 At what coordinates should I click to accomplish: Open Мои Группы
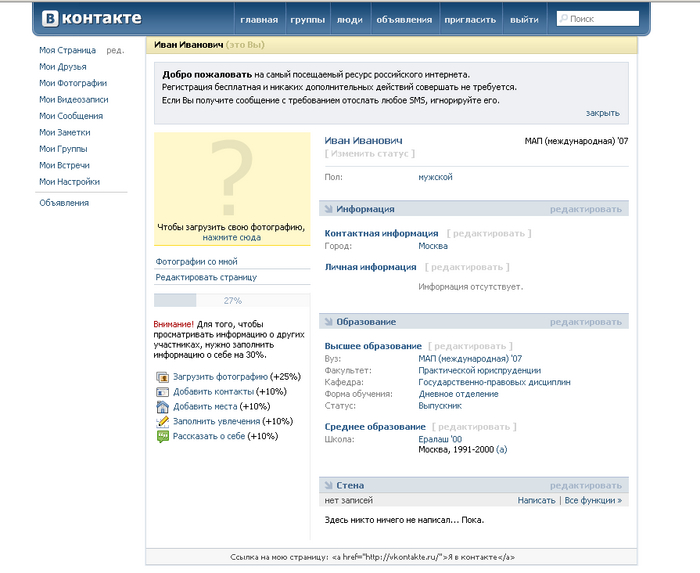pyautogui.click(x=63, y=149)
